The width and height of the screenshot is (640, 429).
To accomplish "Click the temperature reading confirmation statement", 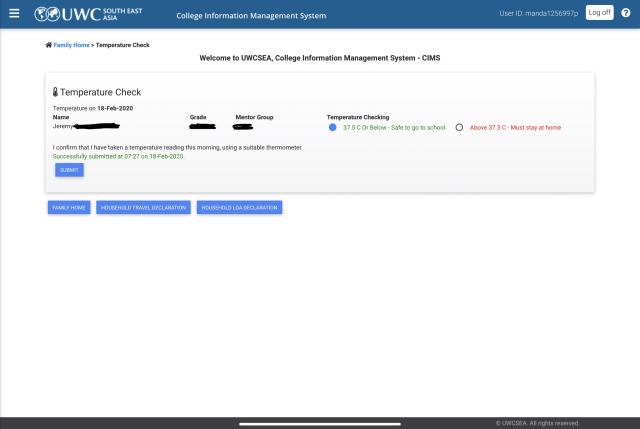I will 178,147.
